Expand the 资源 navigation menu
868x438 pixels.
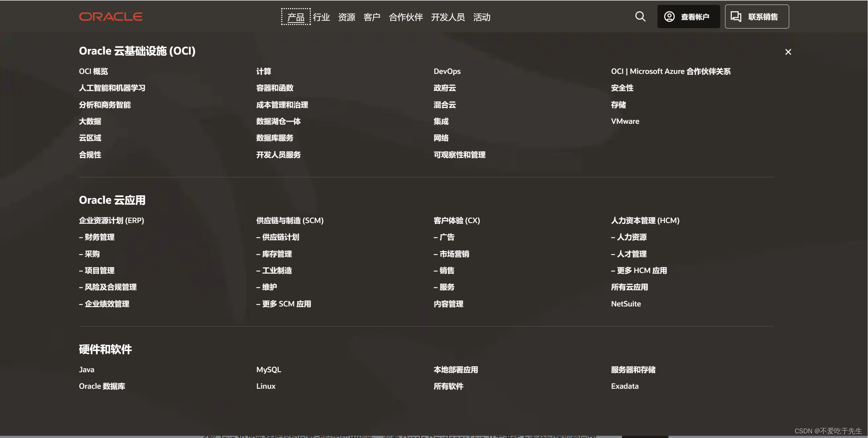tap(346, 17)
